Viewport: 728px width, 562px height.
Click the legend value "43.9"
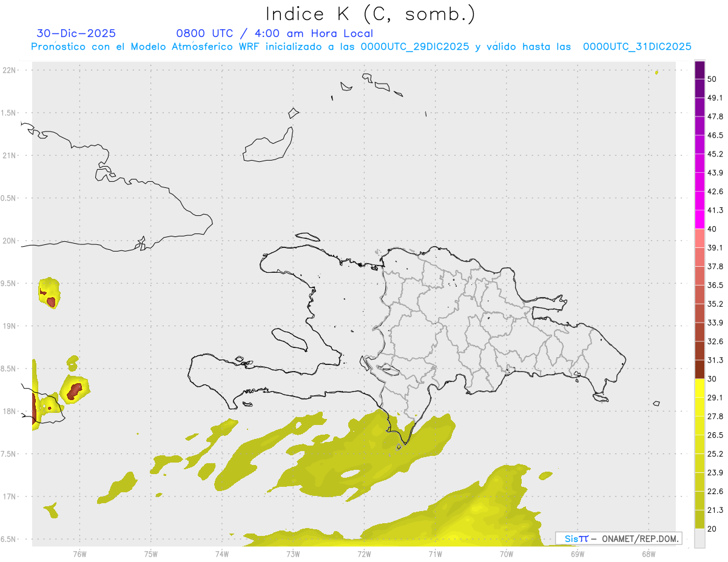tap(715, 173)
